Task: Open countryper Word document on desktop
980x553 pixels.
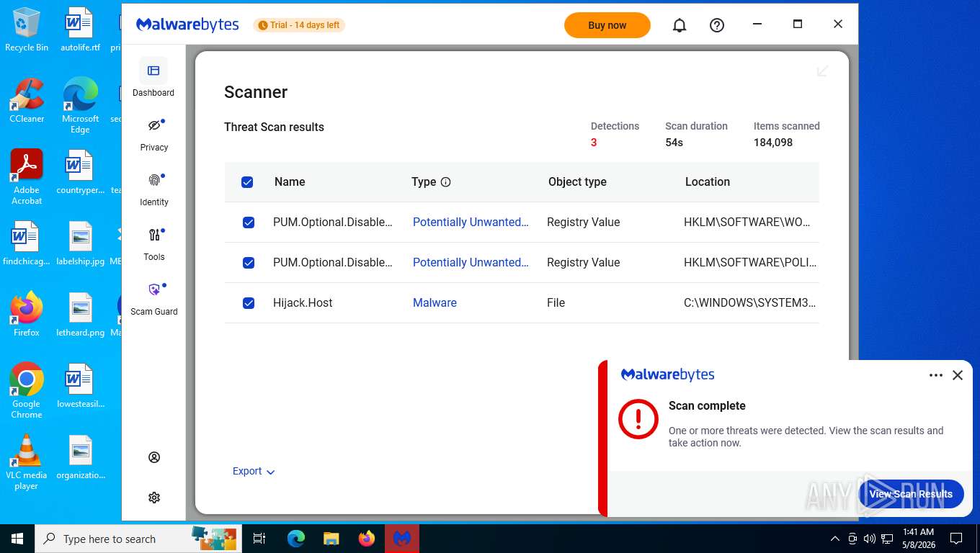Action: (x=80, y=172)
